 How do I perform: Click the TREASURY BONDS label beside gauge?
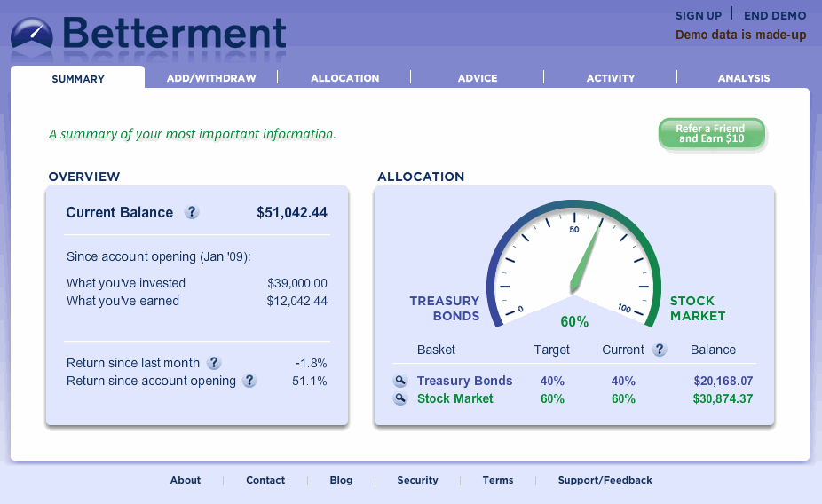pos(445,309)
